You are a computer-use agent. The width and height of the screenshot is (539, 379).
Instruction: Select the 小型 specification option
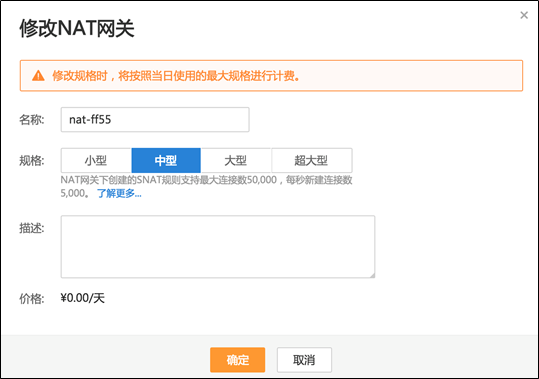click(96, 160)
